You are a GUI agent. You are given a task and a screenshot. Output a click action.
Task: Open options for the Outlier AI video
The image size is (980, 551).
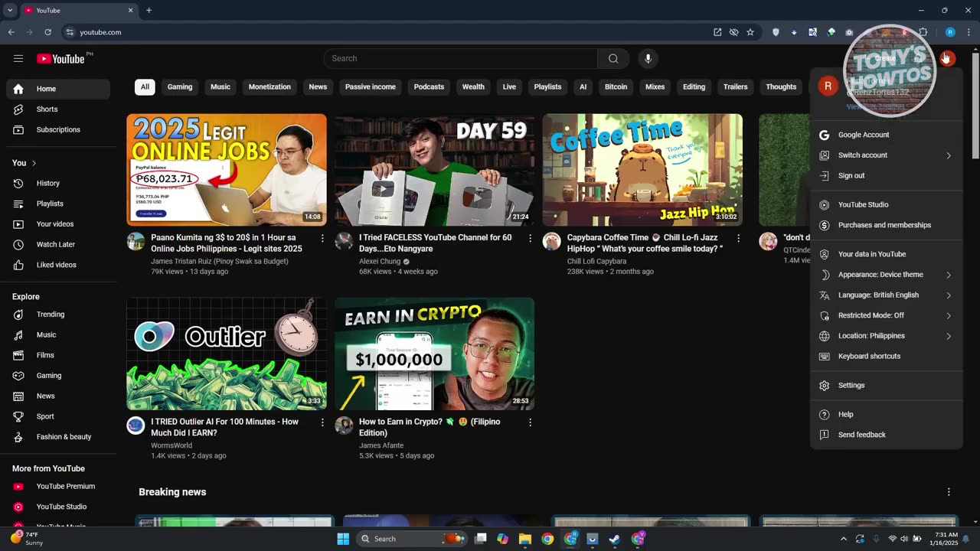[x=322, y=422]
